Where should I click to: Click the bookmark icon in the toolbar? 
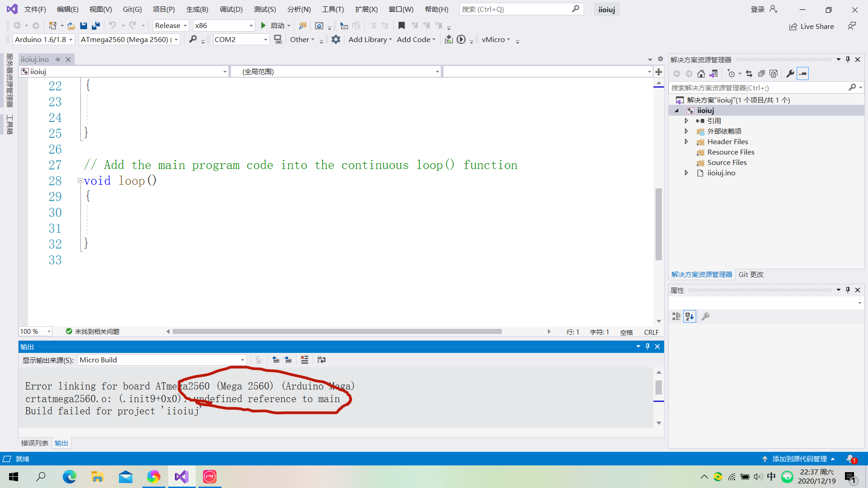click(401, 26)
